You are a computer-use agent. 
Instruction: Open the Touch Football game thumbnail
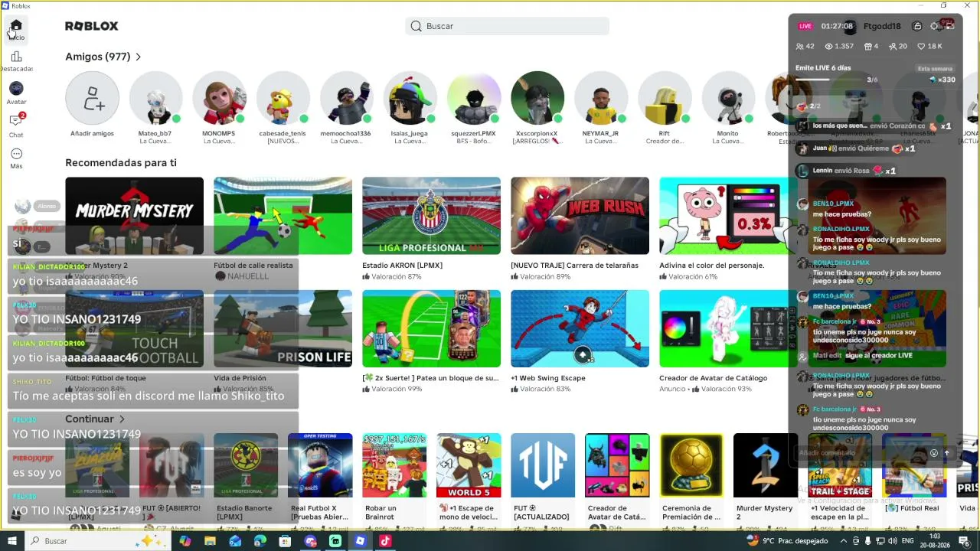(x=134, y=328)
